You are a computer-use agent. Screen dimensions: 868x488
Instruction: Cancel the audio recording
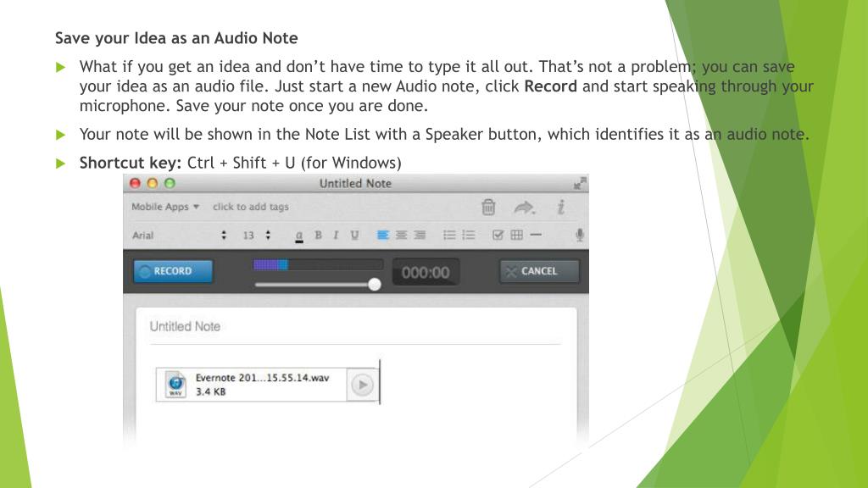click(539, 271)
